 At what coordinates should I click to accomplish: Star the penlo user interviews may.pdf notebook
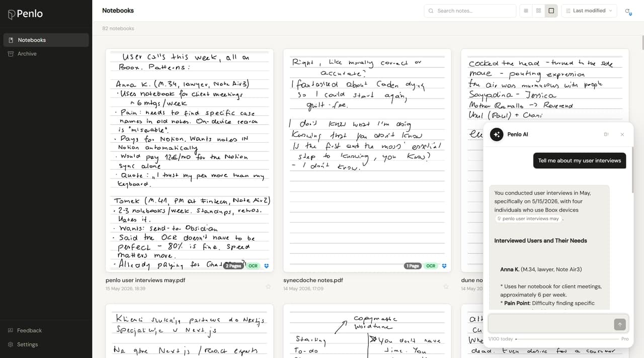268,287
